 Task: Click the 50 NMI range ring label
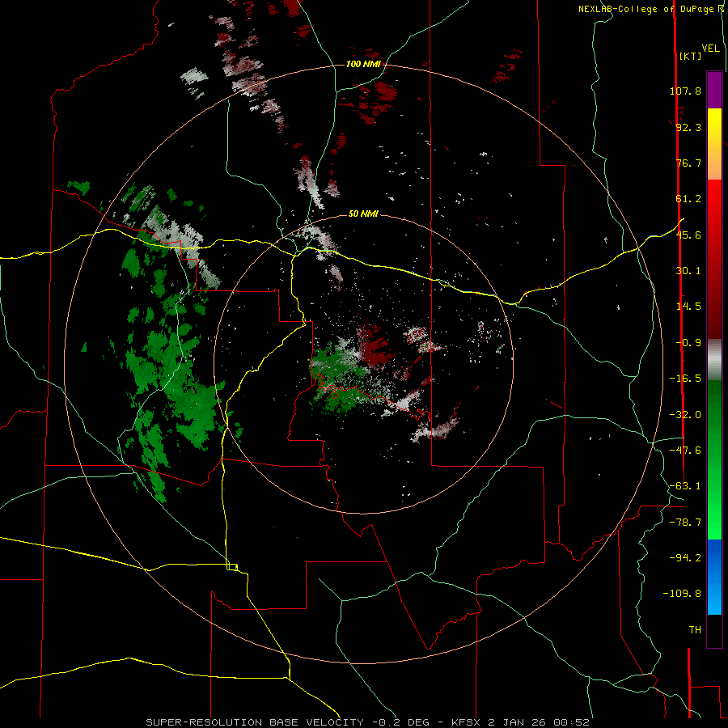[x=363, y=214]
